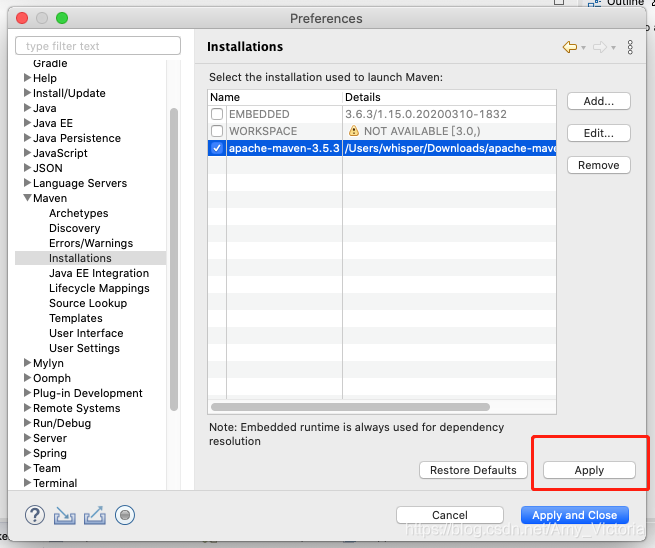655x548 pixels.
Task: Click the type filter text field
Action: pyautogui.click(x=98, y=46)
